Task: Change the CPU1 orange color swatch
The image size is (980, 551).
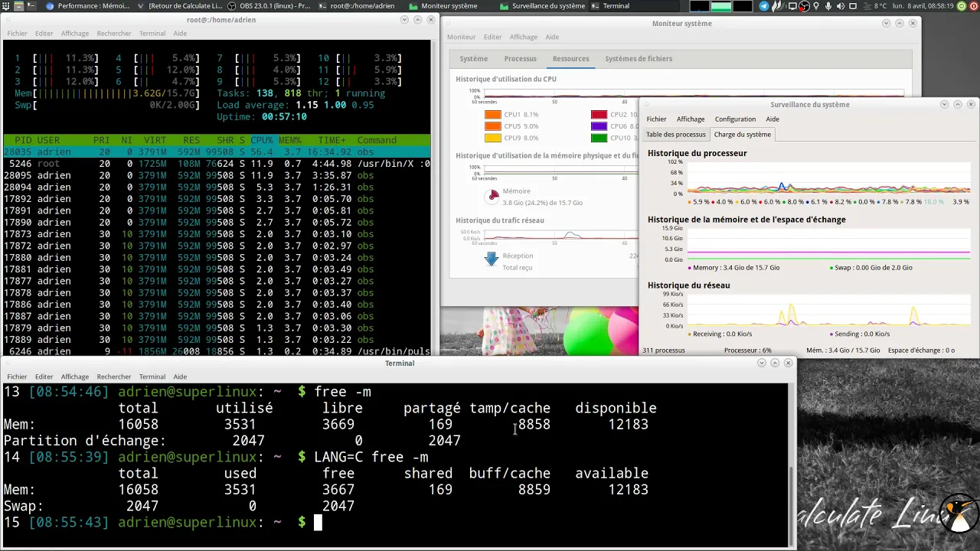Action: click(x=492, y=115)
